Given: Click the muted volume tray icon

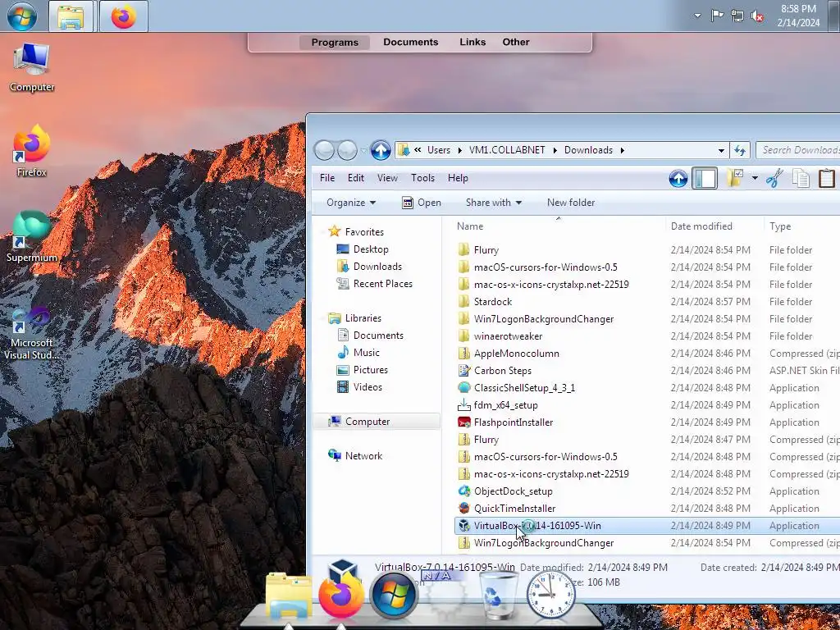Looking at the screenshot, I should tap(757, 16).
